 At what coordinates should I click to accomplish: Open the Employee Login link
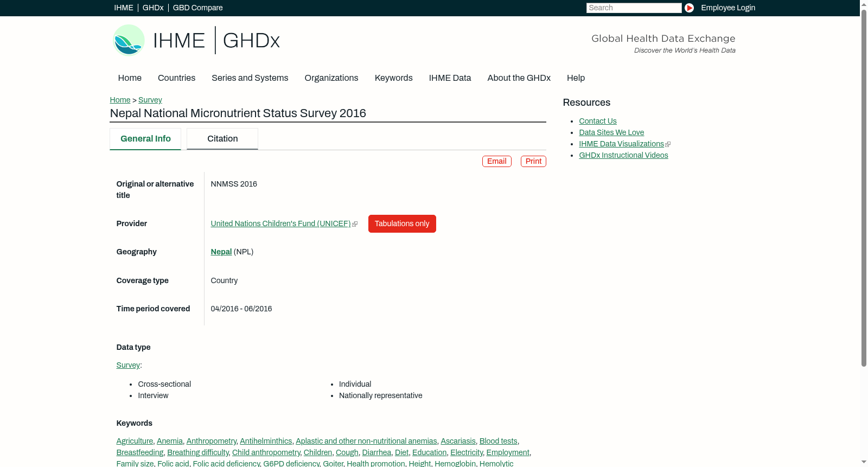728,8
